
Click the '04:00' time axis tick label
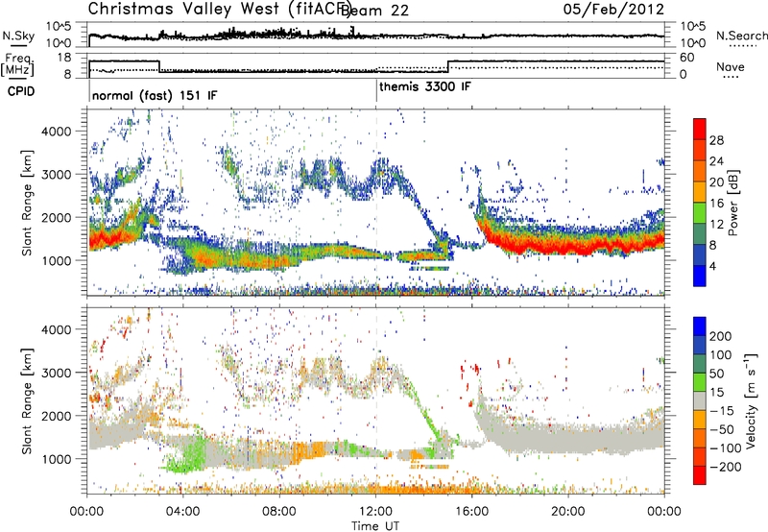pyautogui.click(x=183, y=512)
